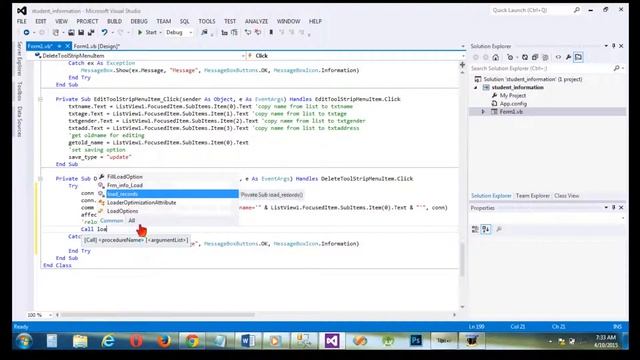Screen dimensions: 640x360
Task: Click the Open File toolbar icon
Action: (71, 32)
